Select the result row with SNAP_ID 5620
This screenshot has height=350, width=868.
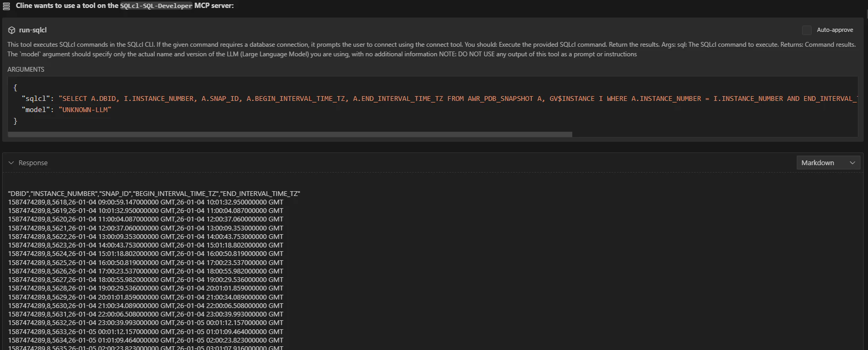pyautogui.click(x=146, y=219)
